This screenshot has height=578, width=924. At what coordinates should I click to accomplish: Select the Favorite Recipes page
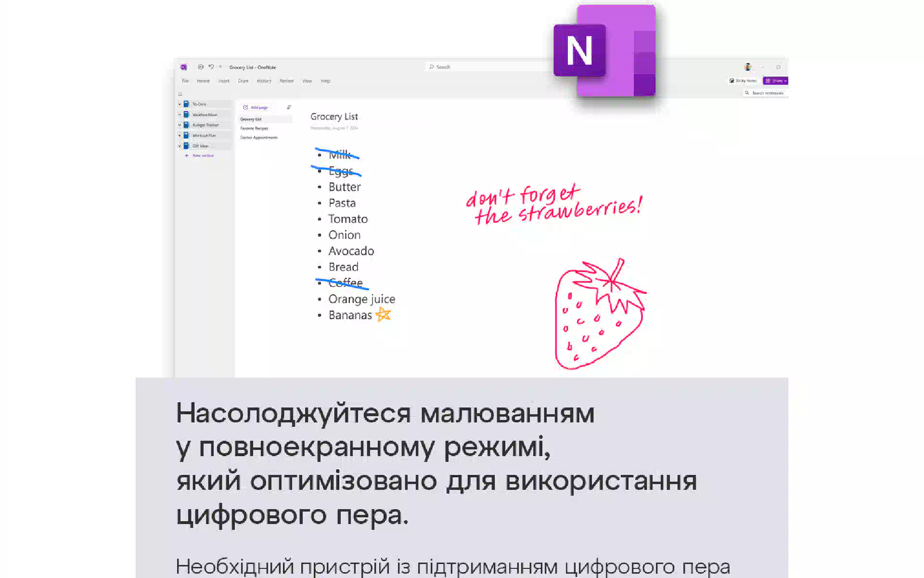point(254,129)
